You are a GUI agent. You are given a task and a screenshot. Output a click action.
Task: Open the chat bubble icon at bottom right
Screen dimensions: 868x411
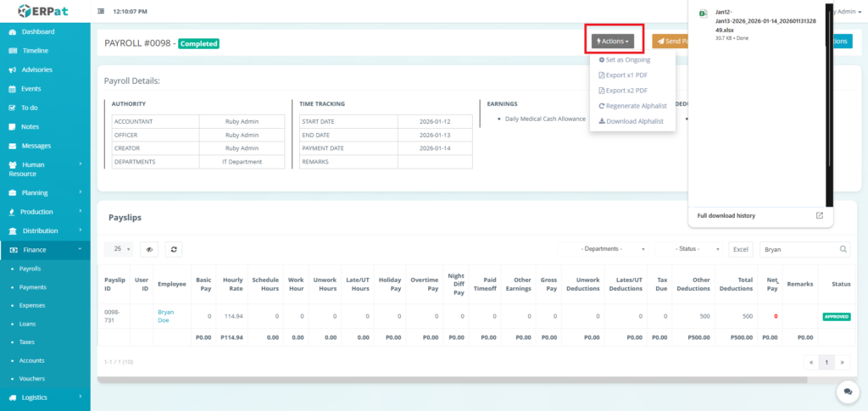click(846, 391)
